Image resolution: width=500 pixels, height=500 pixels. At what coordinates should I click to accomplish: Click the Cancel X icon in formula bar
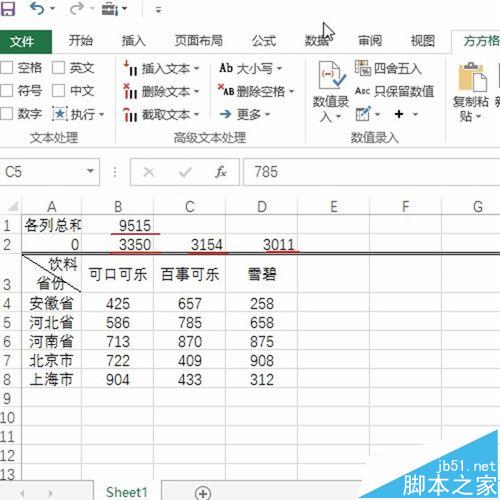point(149,172)
